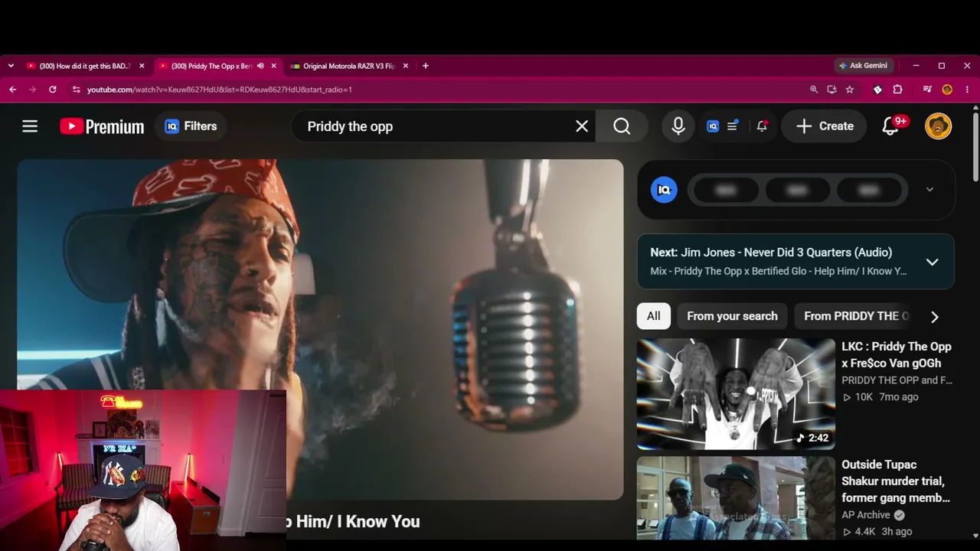Screen dimensions: 980x551
Task: Click the youtube.com address bar URL
Action: (220, 90)
